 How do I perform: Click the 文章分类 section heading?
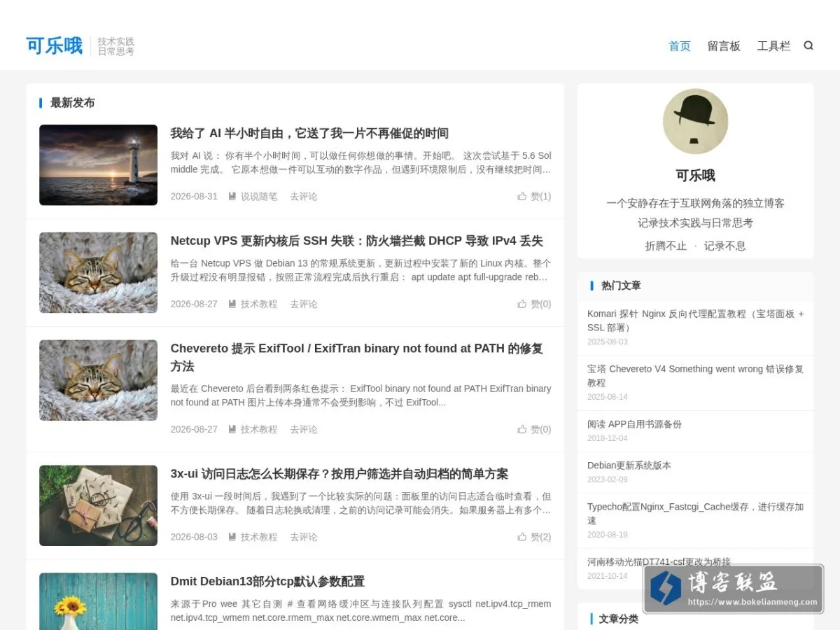619,619
